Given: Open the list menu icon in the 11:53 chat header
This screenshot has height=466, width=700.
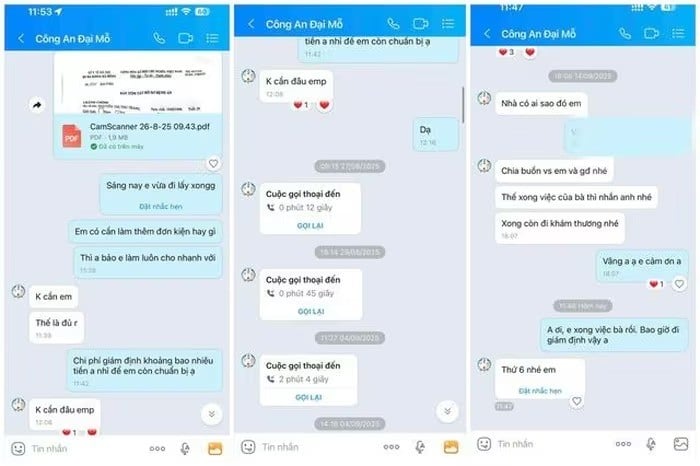Looking at the screenshot, I should pos(212,38).
